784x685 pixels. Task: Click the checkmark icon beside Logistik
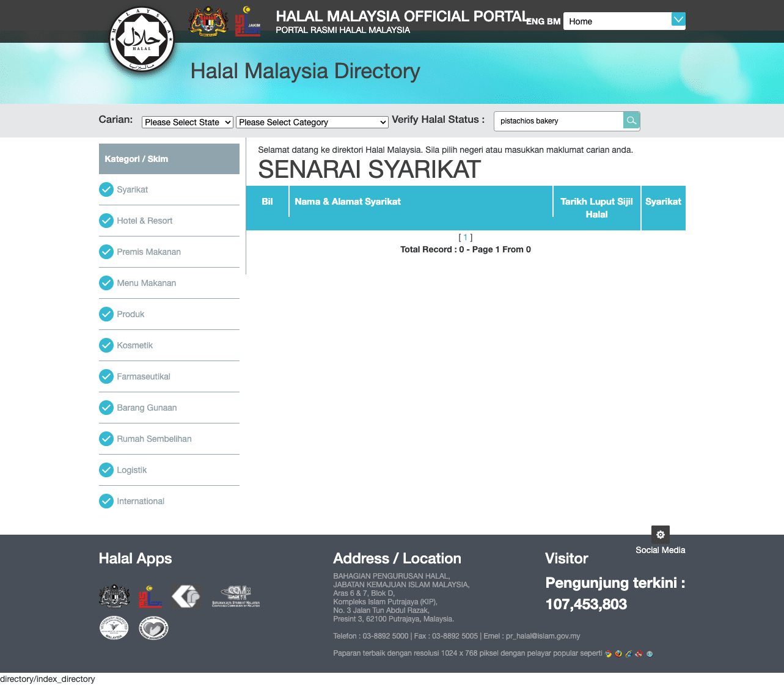(x=106, y=470)
